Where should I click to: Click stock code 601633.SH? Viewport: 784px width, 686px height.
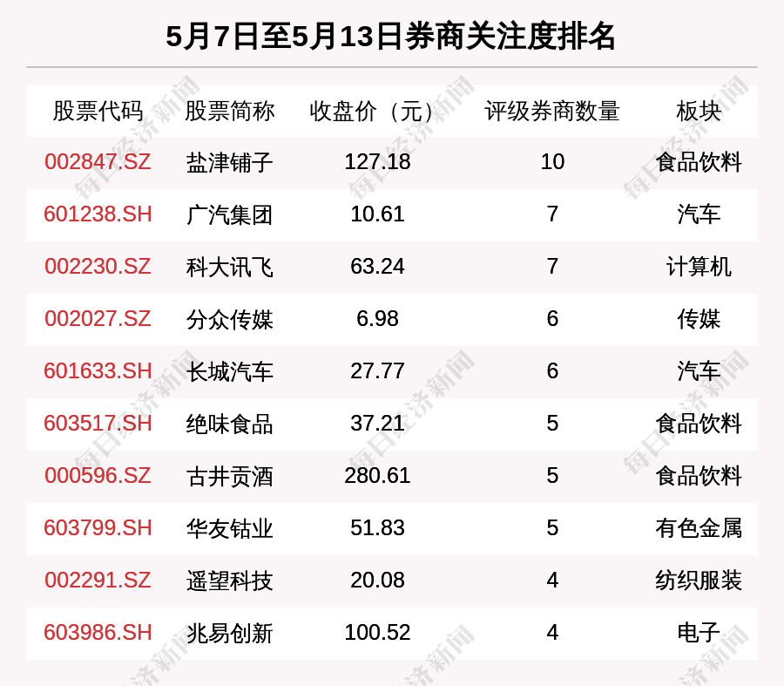pos(98,371)
